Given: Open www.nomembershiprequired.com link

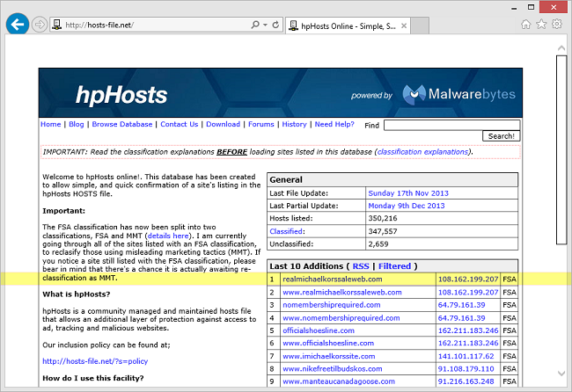Looking at the screenshot, I should pyautogui.click(x=341, y=317).
